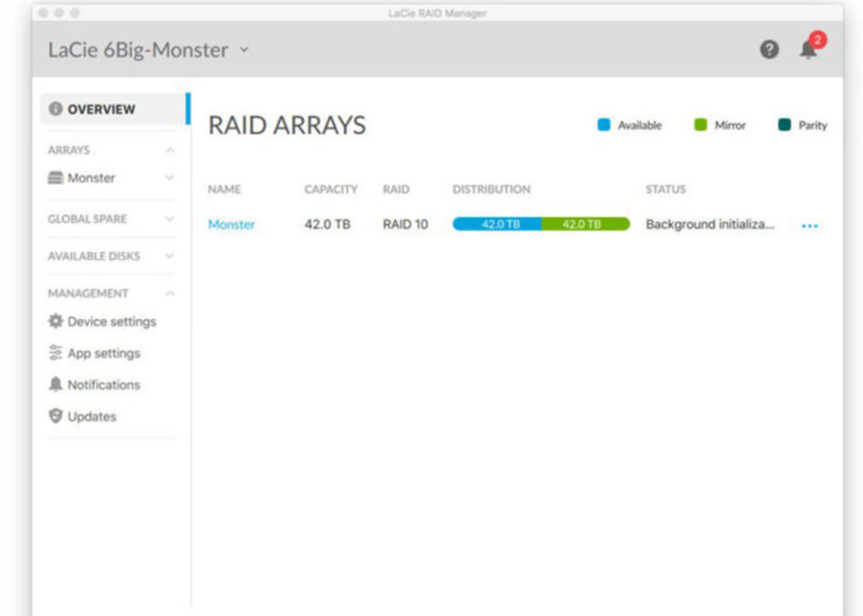The image size is (863, 616).
Task: Click the RAID ARRAYS heading
Action: click(287, 125)
